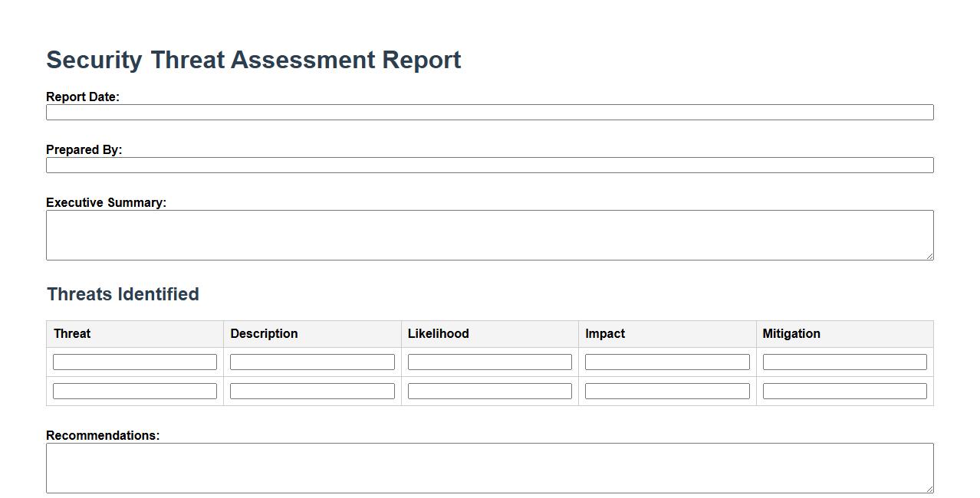Click the Likelihood column header
The height and width of the screenshot is (498, 980).
438,334
